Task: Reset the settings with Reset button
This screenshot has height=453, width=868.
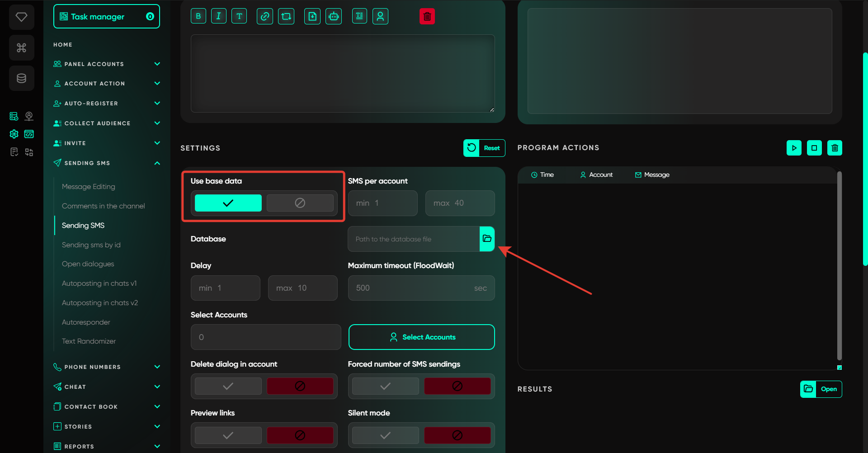Action: (x=484, y=148)
